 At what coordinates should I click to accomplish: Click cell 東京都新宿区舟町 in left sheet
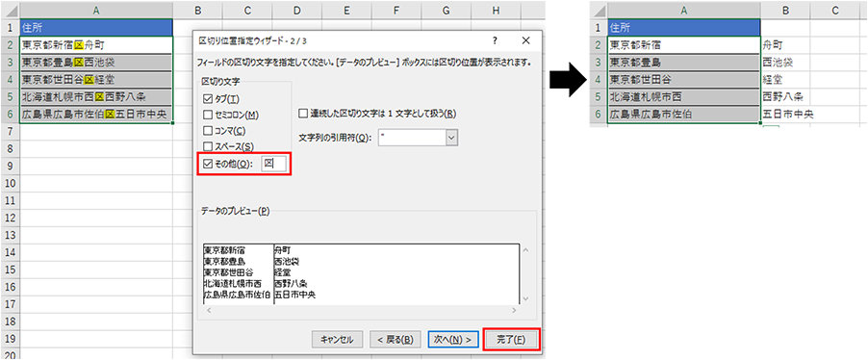(96, 44)
